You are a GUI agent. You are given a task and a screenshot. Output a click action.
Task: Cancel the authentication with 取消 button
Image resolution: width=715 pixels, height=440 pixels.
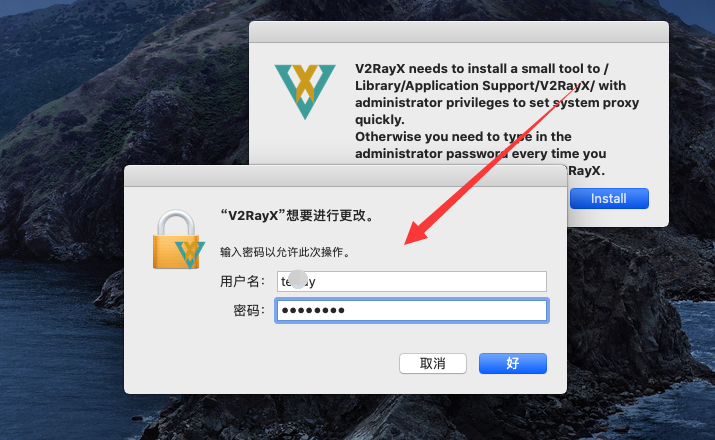(x=433, y=363)
